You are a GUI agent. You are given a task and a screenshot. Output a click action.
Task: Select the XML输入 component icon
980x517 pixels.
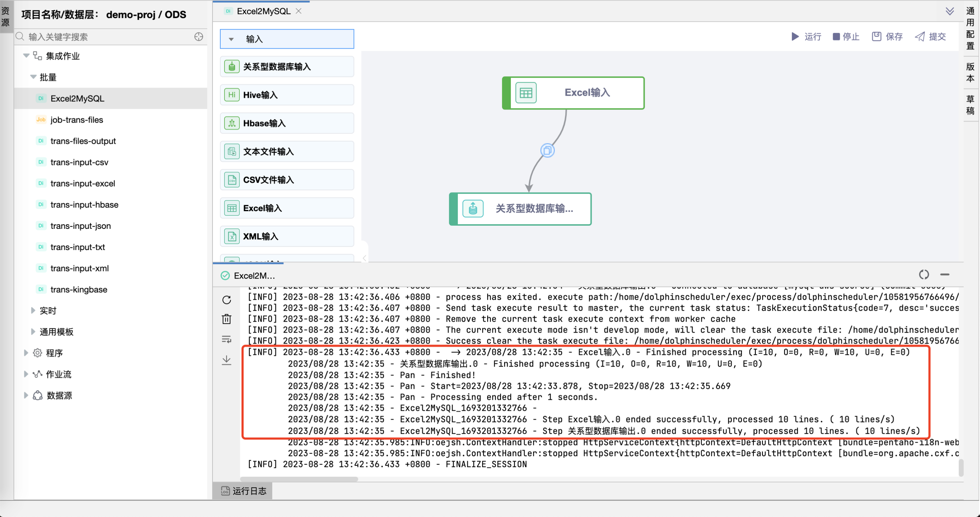click(232, 236)
